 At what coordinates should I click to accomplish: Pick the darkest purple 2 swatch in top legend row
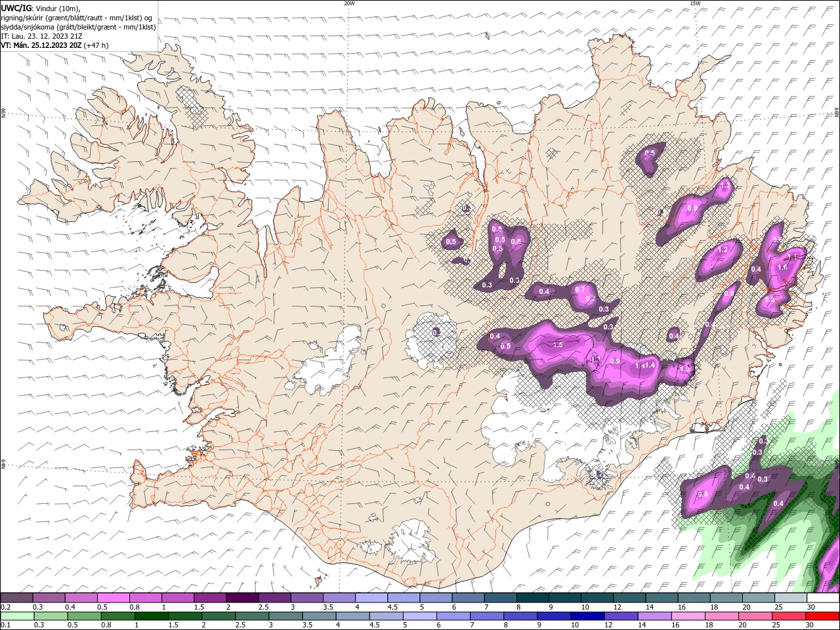click(242, 598)
